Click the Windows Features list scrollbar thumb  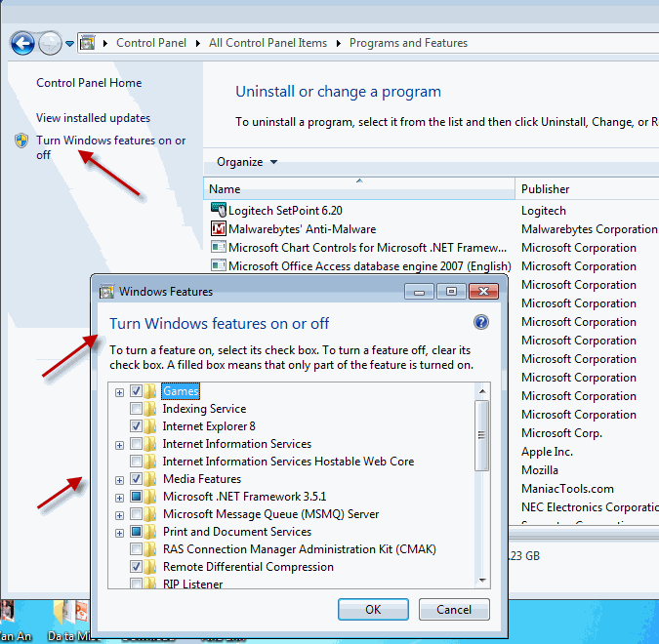pos(481,434)
